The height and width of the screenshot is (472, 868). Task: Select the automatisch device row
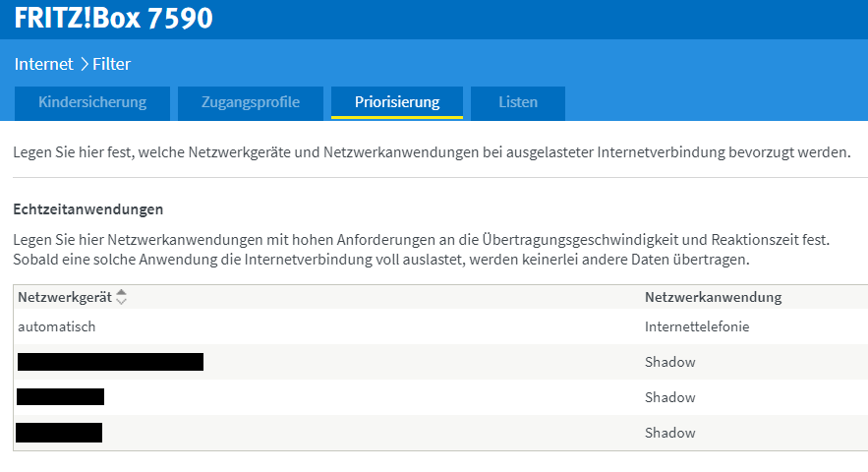[x=440, y=326]
